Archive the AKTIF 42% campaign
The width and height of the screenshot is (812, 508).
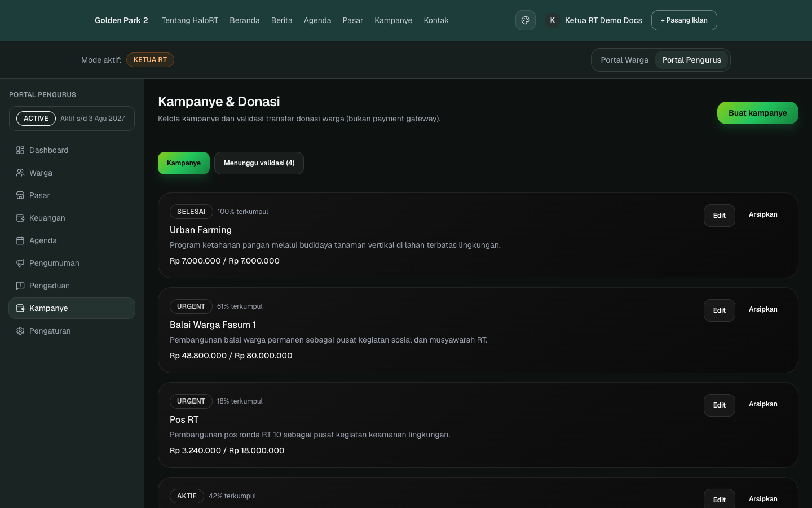click(763, 499)
